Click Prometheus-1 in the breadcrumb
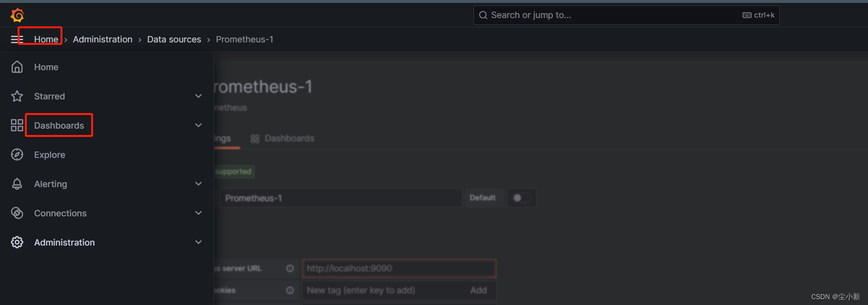This screenshot has width=868, height=305. (245, 39)
